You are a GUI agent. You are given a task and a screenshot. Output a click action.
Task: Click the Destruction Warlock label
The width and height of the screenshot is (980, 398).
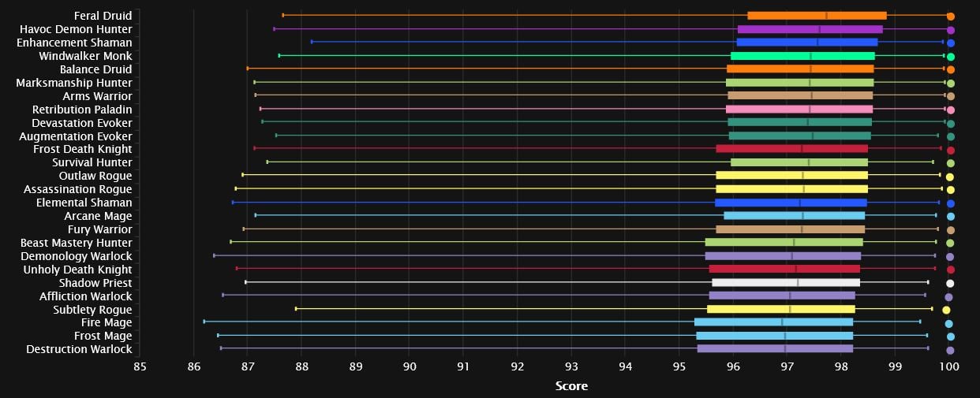coord(79,349)
